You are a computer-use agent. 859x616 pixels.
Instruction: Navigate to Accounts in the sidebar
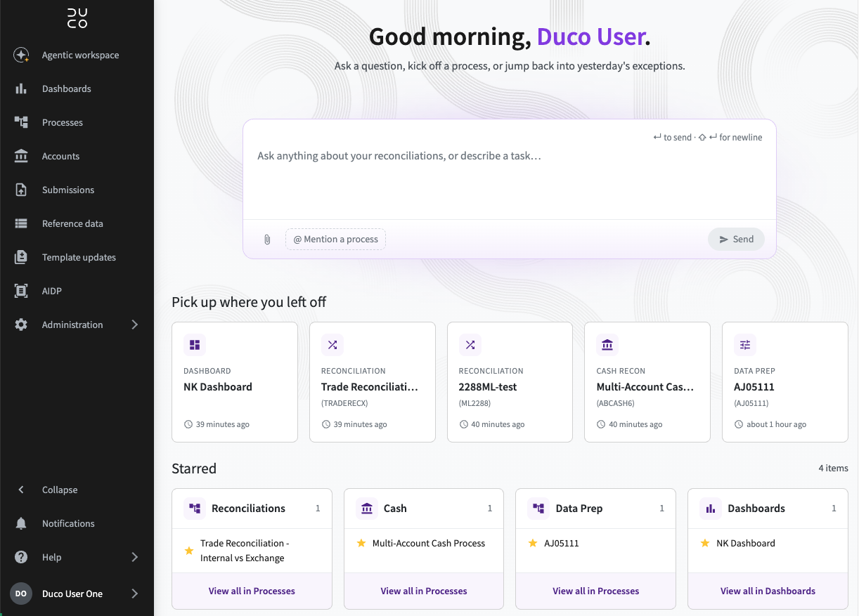[x=77, y=156]
